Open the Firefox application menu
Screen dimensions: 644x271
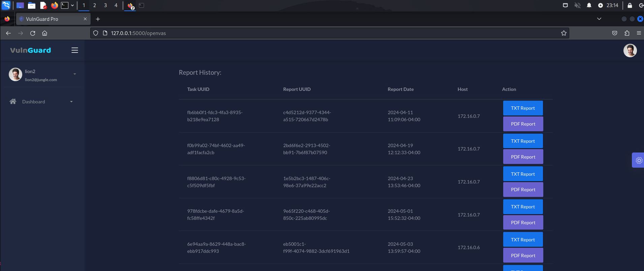pyautogui.click(x=639, y=33)
